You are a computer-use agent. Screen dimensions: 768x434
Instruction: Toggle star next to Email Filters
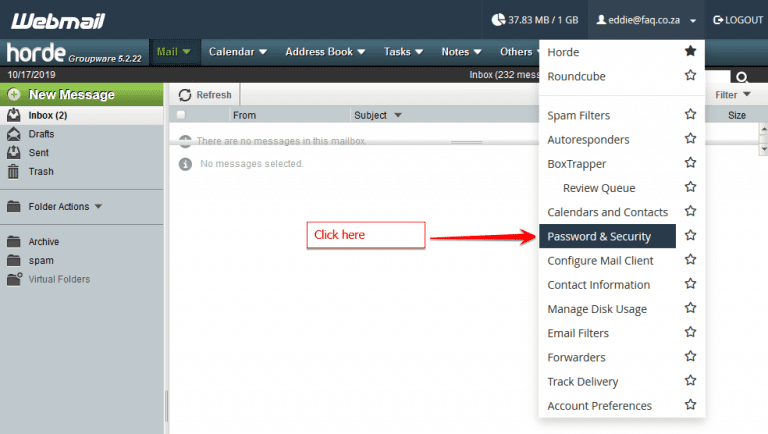point(690,333)
